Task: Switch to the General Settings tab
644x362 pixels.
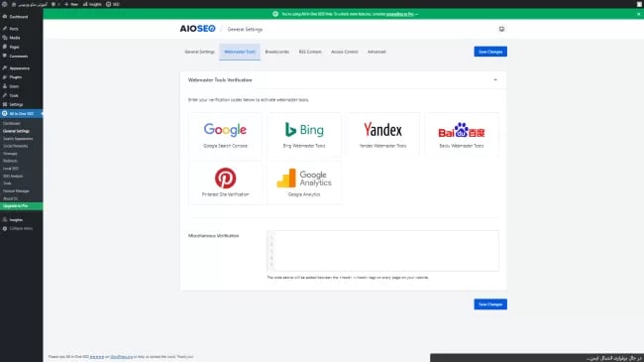Action: click(x=199, y=52)
